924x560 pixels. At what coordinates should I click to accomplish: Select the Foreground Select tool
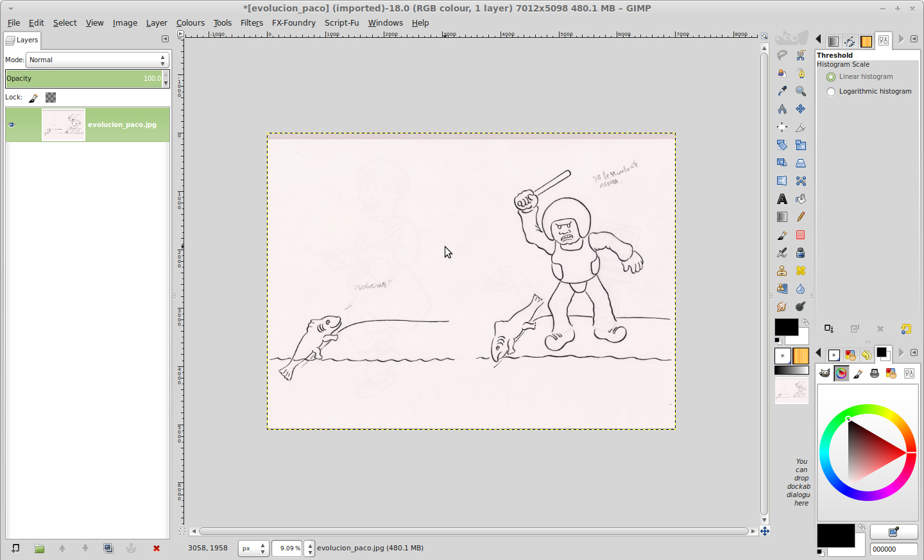(x=782, y=73)
